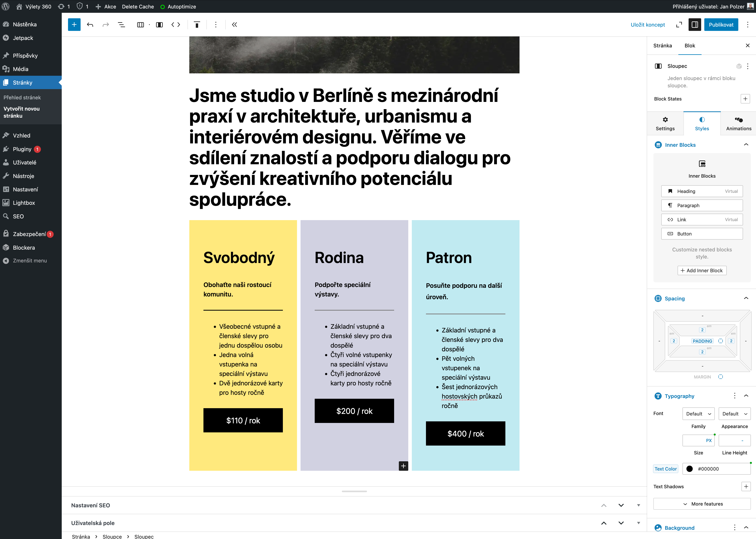Click Delete Cache in admin bar
Viewport: 756px width, 539px height.
[x=138, y=6]
